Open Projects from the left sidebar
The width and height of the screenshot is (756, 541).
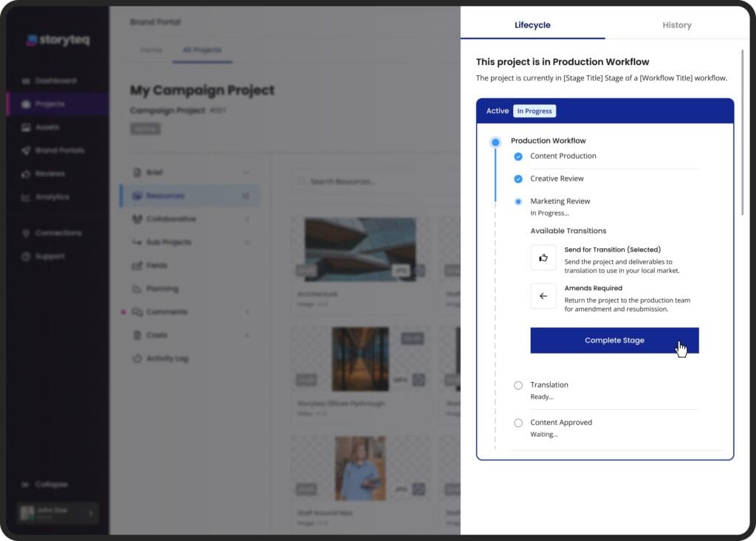coord(49,104)
